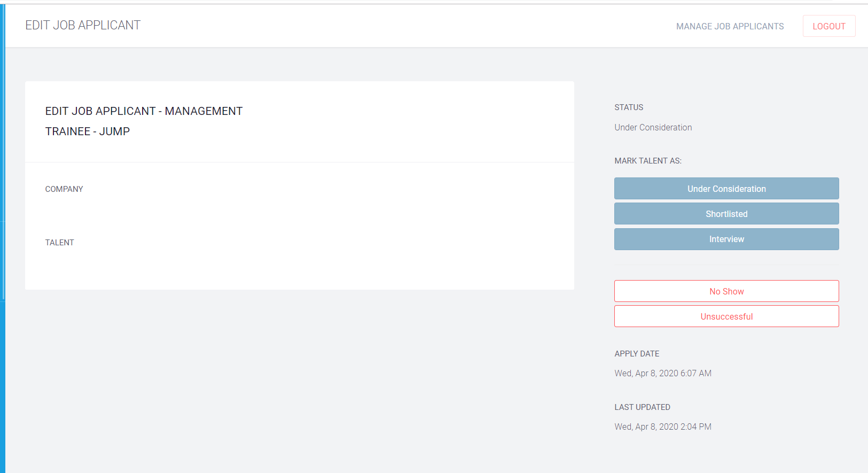Screen dimensions: 868x473
Task: Click the Apply Date label
Action: pos(637,354)
